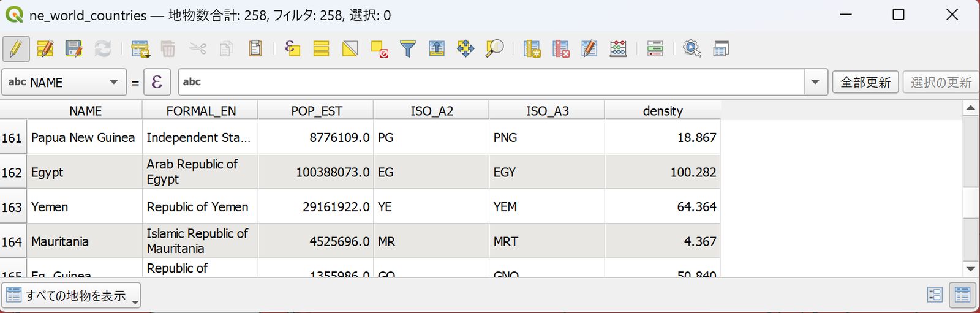Viewport: 980px width, 313px height.
Task: Open Select by Expression toolbar icon
Action: [x=293, y=48]
